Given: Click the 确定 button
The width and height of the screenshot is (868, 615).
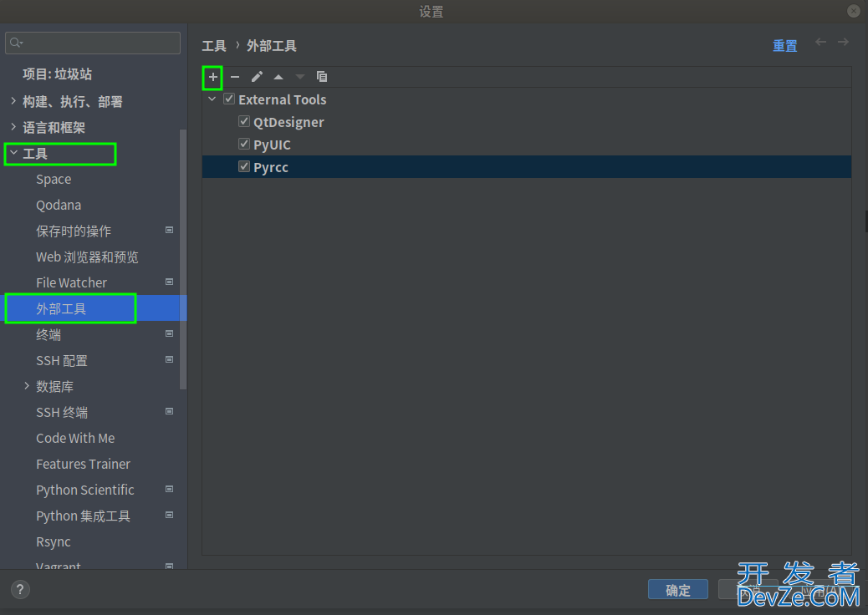Looking at the screenshot, I should point(678,590).
